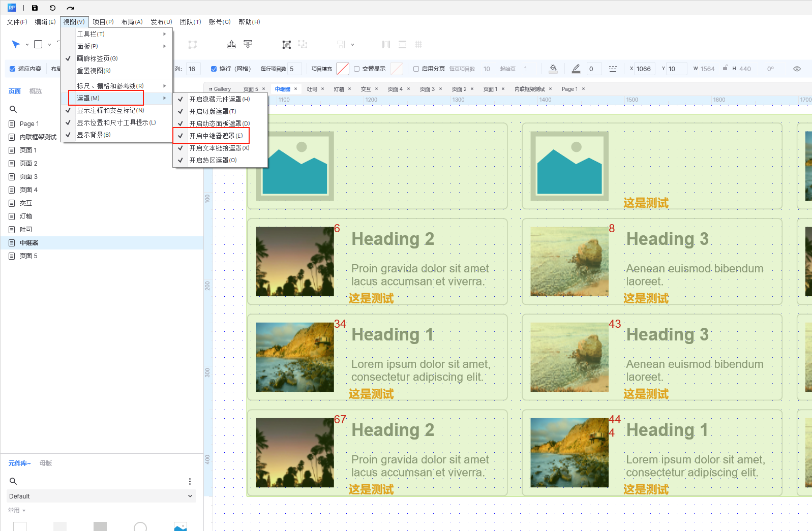Toggle 开启热区遮罩 option
Image resolution: width=812 pixels, height=531 pixels.
tap(220, 160)
